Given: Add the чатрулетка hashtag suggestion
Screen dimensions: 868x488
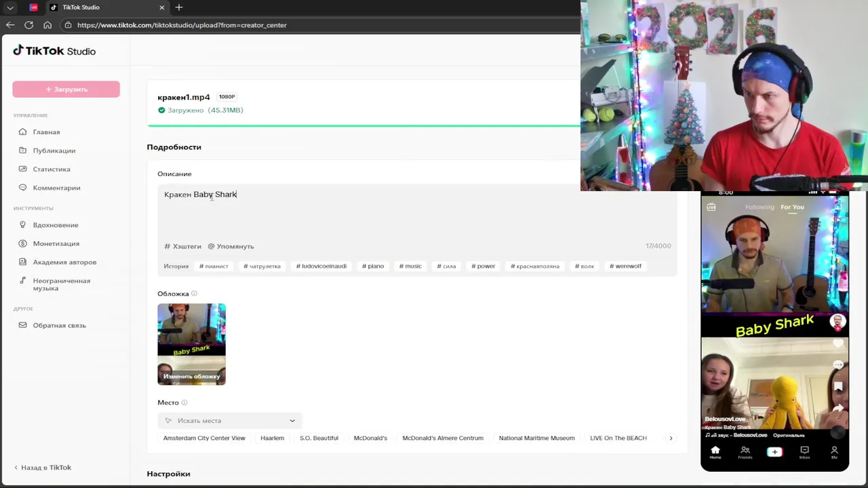Looking at the screenshot, I should click(262, 266).
